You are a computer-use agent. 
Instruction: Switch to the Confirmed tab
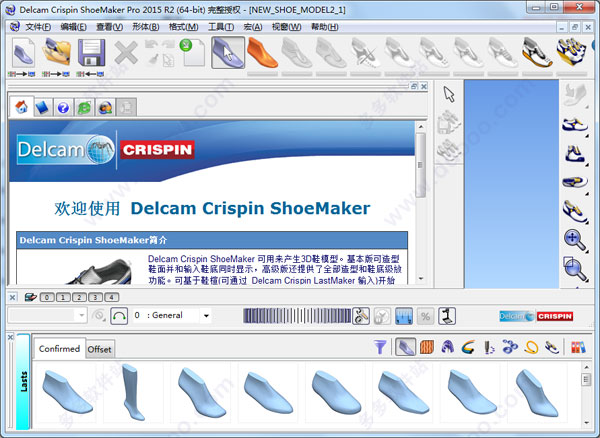59,348
